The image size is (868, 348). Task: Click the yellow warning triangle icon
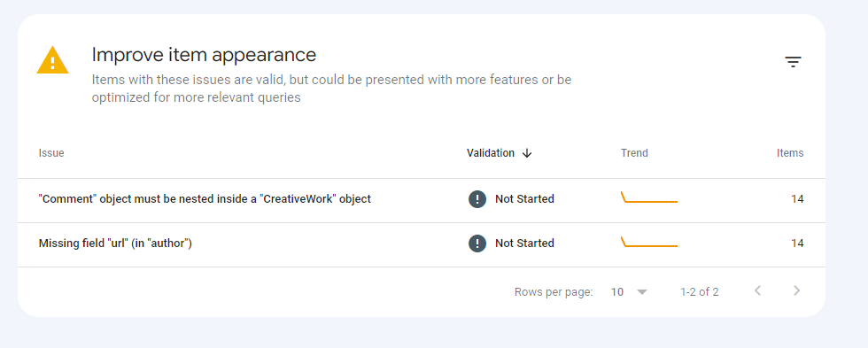(x=52, y=59)
